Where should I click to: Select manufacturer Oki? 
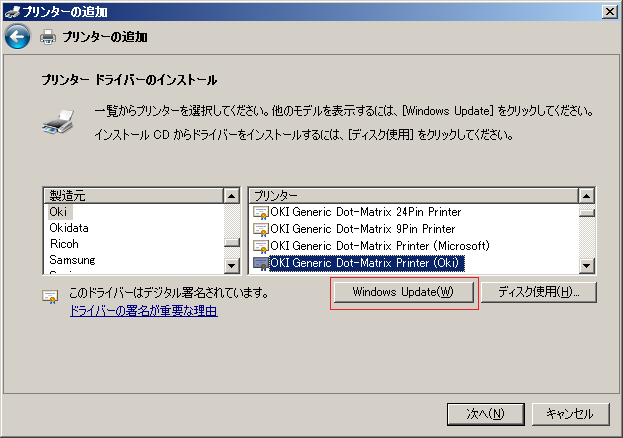click(58, 212)
